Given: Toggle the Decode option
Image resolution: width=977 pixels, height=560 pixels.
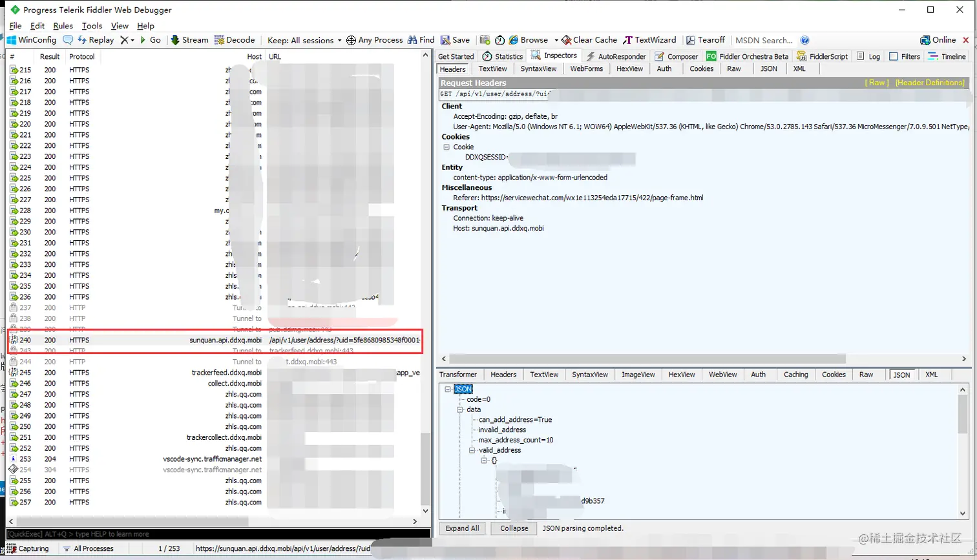Looking at the screenshot, I should coord(235,40).
